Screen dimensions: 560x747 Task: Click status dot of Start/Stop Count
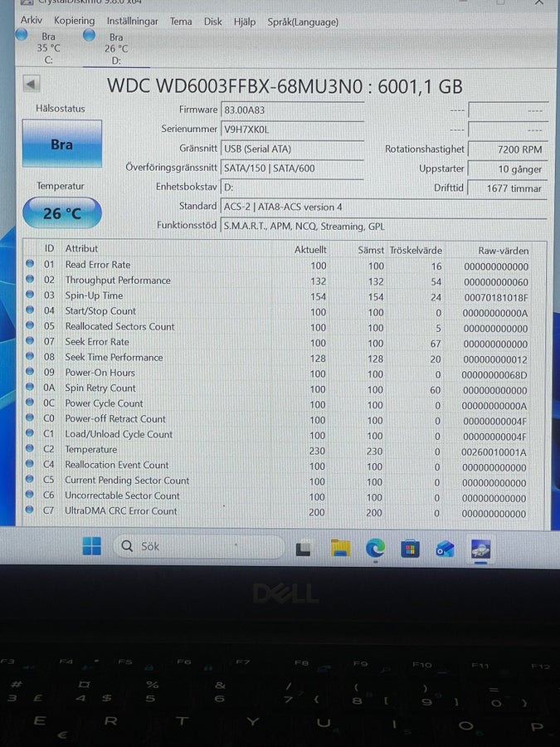click(30, 310)
